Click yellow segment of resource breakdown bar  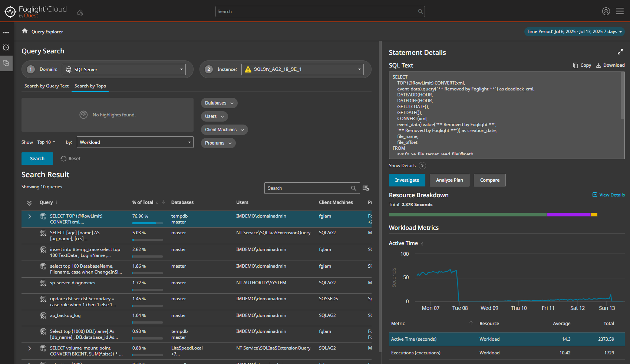(594, 215)
